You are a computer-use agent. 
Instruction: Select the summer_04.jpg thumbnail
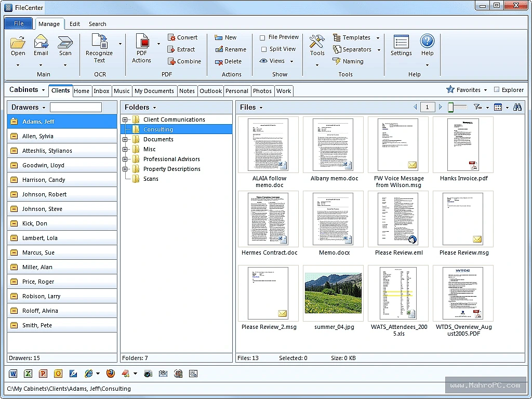point(333,294)
